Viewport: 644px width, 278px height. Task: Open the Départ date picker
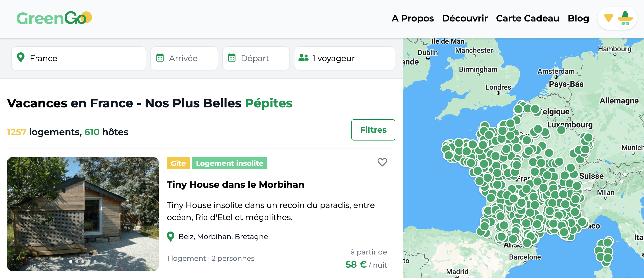(256, 58)
